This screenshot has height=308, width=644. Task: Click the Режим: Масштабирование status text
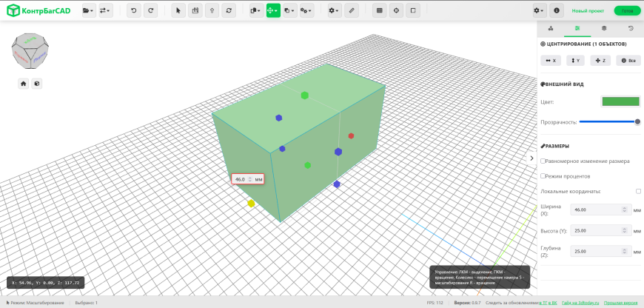tap(36, 303)
